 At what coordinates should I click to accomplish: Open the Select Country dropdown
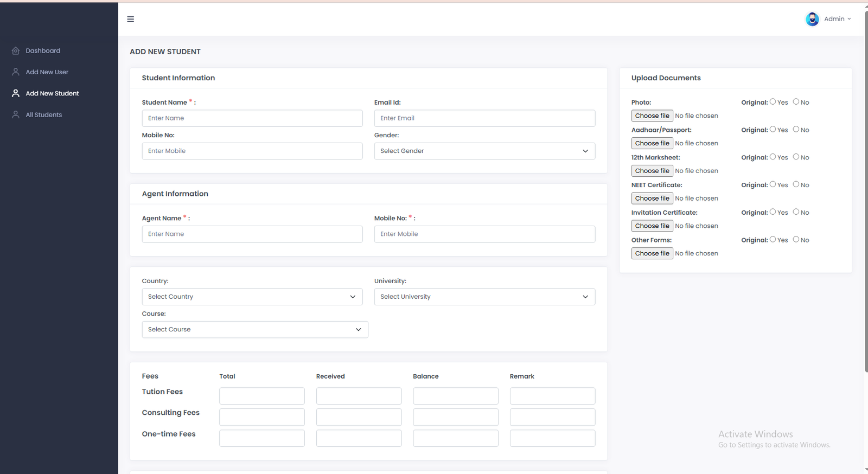click(x=252, y=297)
